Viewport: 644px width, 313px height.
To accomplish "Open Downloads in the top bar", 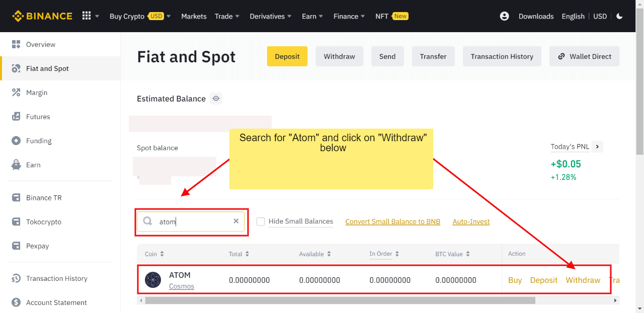I will pos(536,16).
